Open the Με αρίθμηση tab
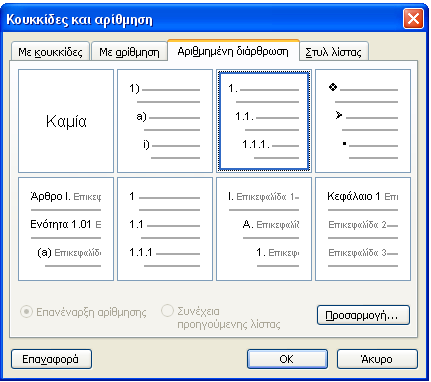 coord(129,52)
